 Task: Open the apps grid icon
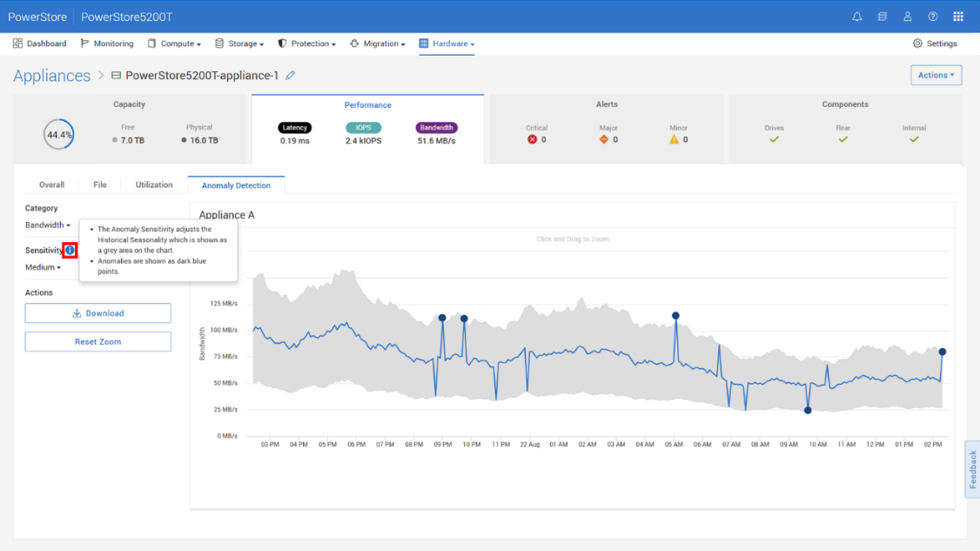[x=958, y=17]
